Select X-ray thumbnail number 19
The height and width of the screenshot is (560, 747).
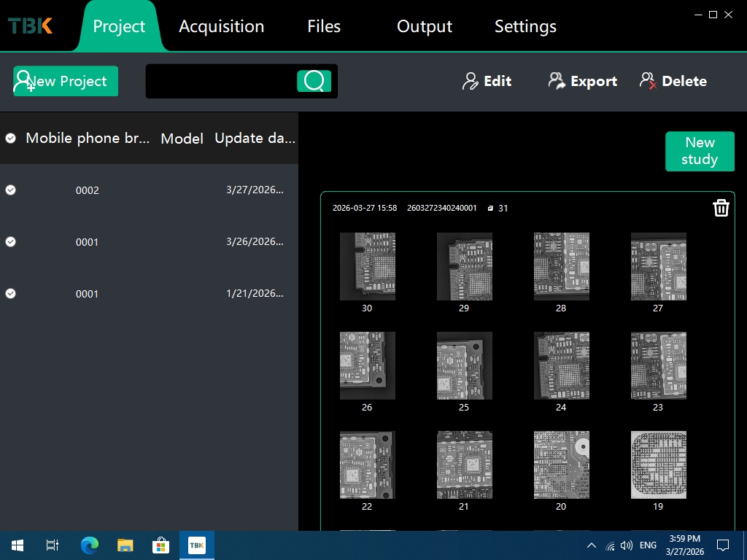658,464
